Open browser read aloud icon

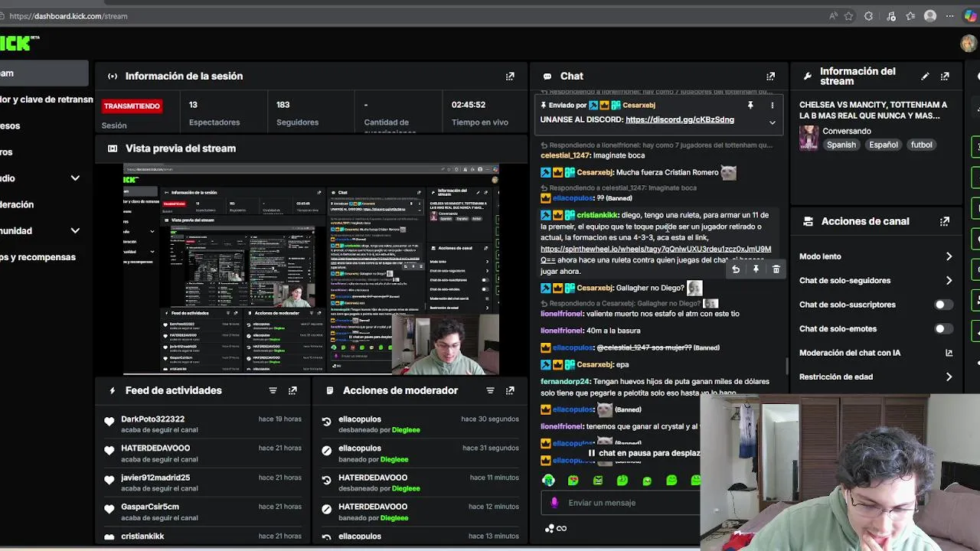click(833, 16)
